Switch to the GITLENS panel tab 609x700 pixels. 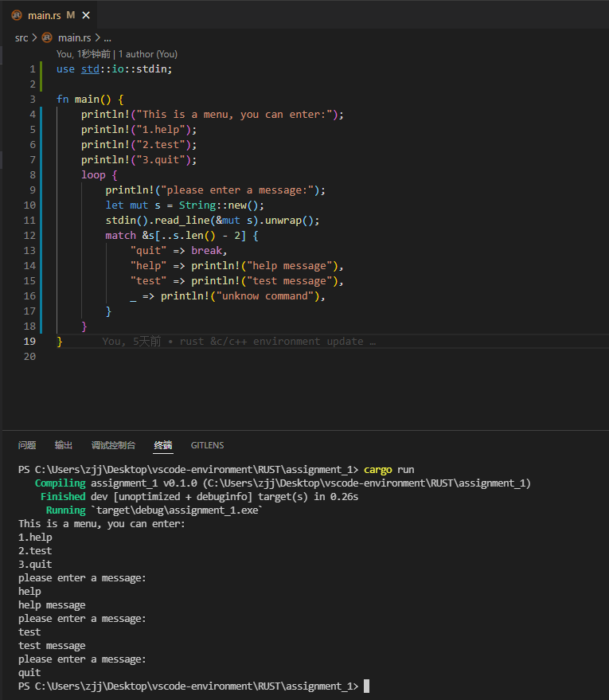pos(207,445)
